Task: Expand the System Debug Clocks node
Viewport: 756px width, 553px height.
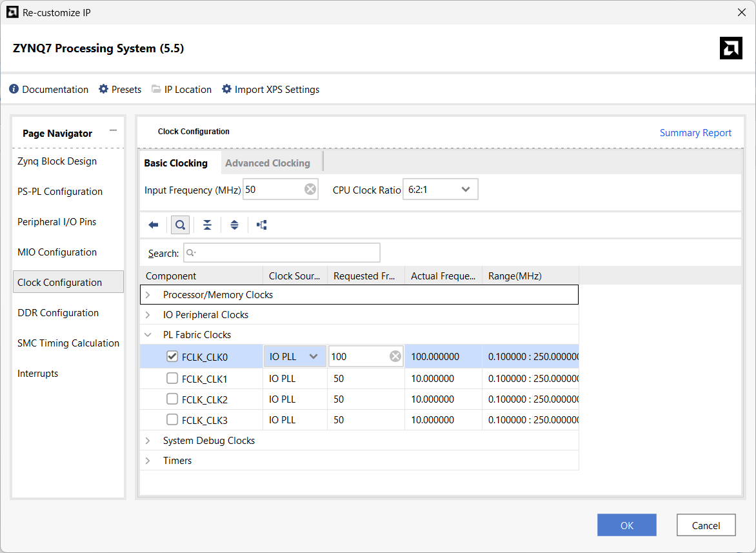Action: pyautogui.click(x=148, y=441)
